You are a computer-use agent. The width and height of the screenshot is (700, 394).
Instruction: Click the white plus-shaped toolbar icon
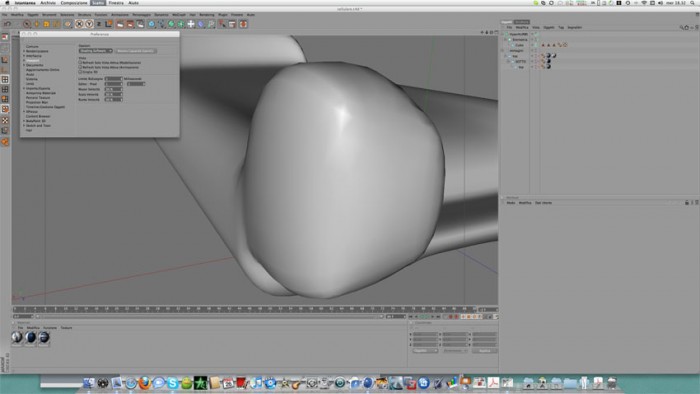coord(191,24)
